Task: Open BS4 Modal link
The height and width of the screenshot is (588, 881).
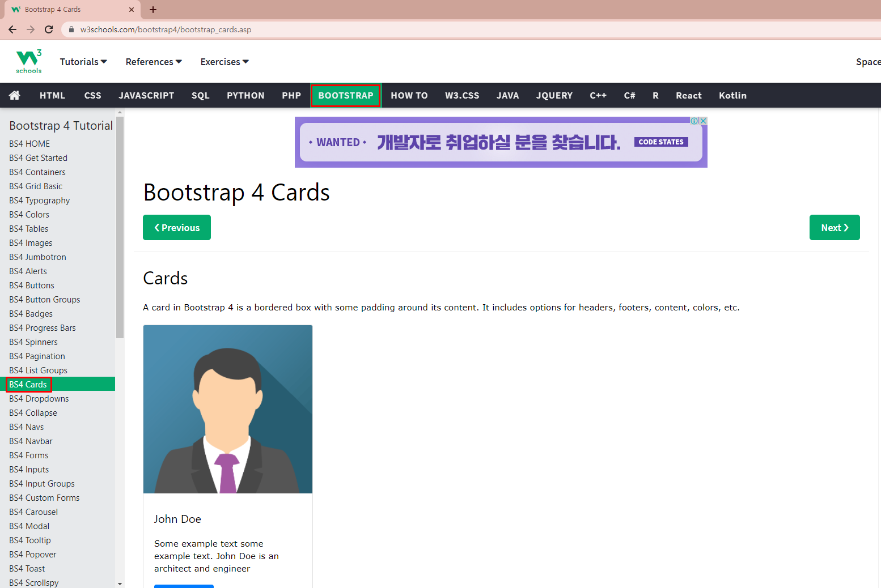Action: coord(29,526)
